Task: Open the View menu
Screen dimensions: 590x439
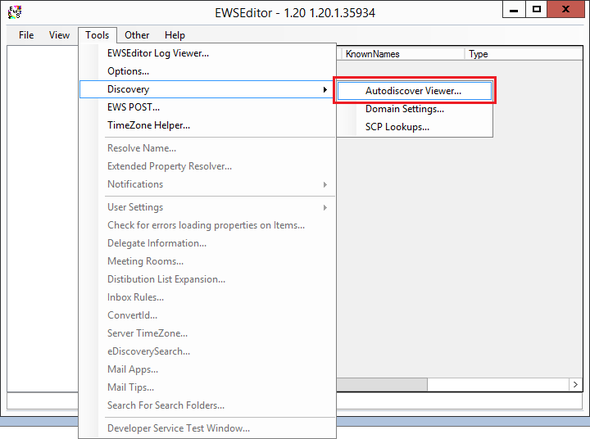Action: click(59, 35)
